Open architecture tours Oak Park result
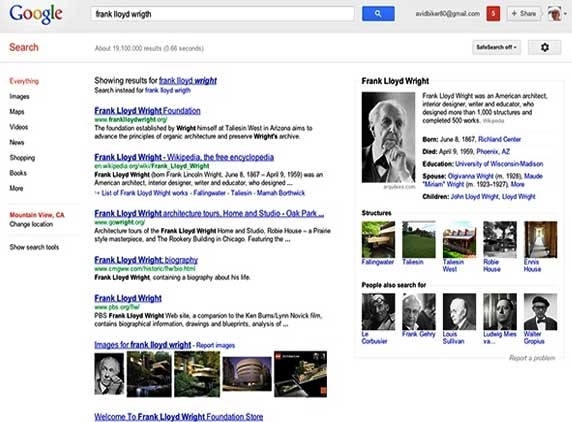This screenshot has width=572, height=422. (x=209, y=213)
